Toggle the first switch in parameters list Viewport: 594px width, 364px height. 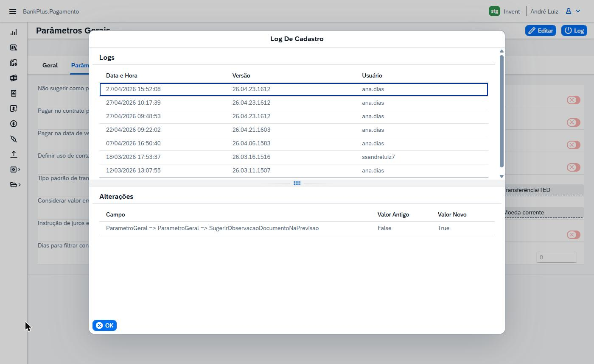point(573,100)
